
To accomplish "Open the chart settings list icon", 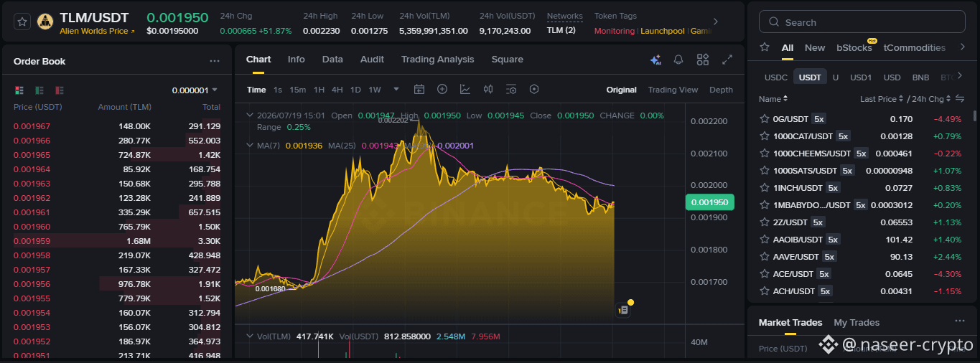I will coord(511,90).
